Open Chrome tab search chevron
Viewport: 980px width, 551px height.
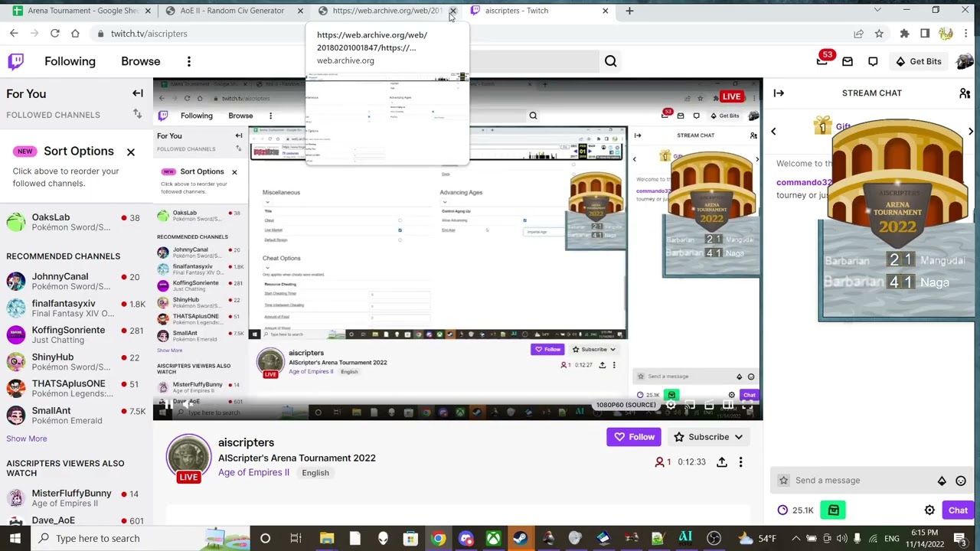[877, 11]
